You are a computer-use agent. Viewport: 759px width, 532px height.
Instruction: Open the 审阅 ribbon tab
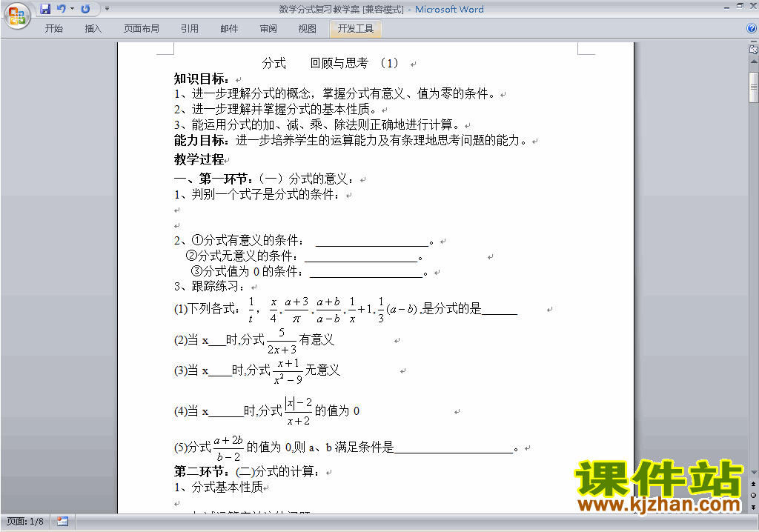pyautogui.click(x=268, y=29)
